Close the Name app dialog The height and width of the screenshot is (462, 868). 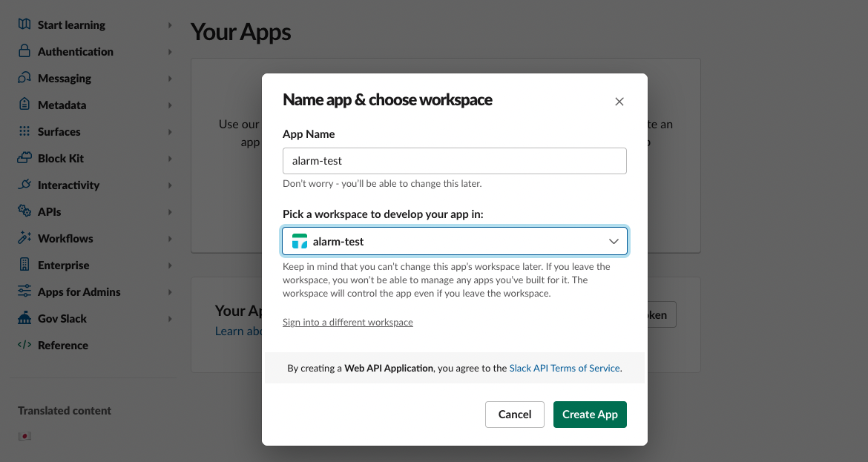click(619, 102)
